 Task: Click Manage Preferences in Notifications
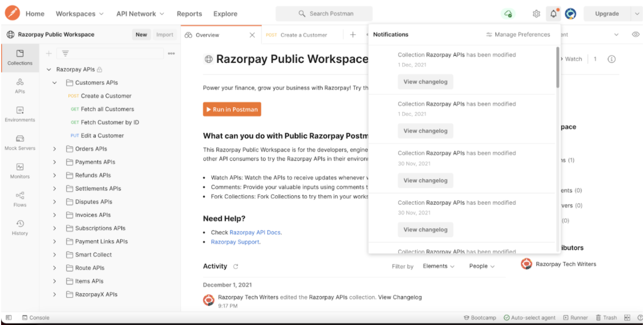click(518, 34)
